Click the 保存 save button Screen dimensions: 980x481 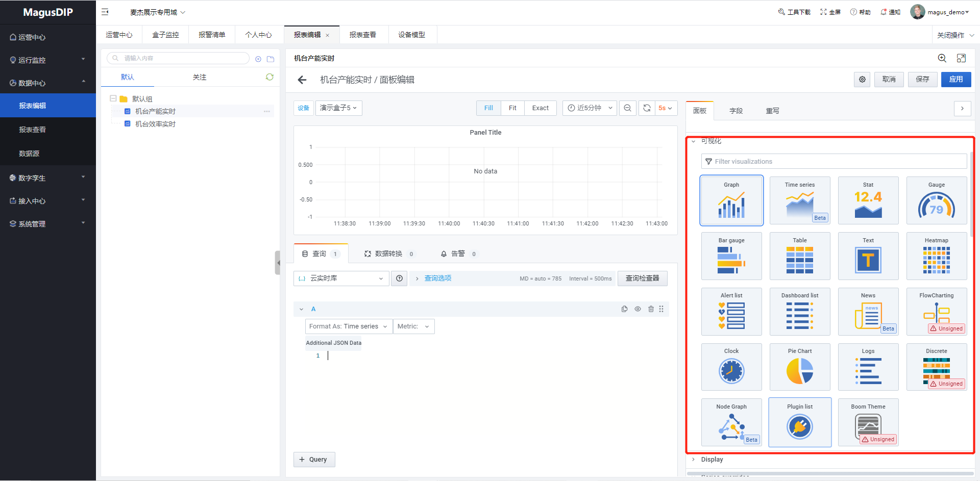[922, 80]
